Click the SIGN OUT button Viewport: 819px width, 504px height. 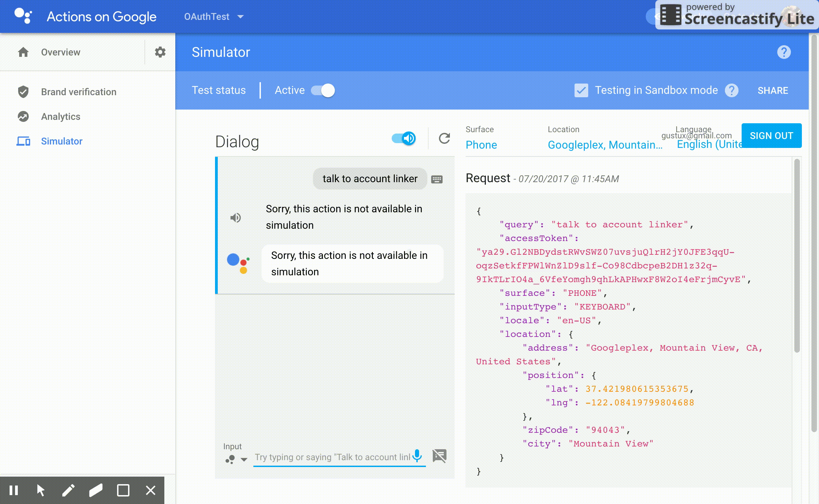pyautogui.click(x=771, y=136)
